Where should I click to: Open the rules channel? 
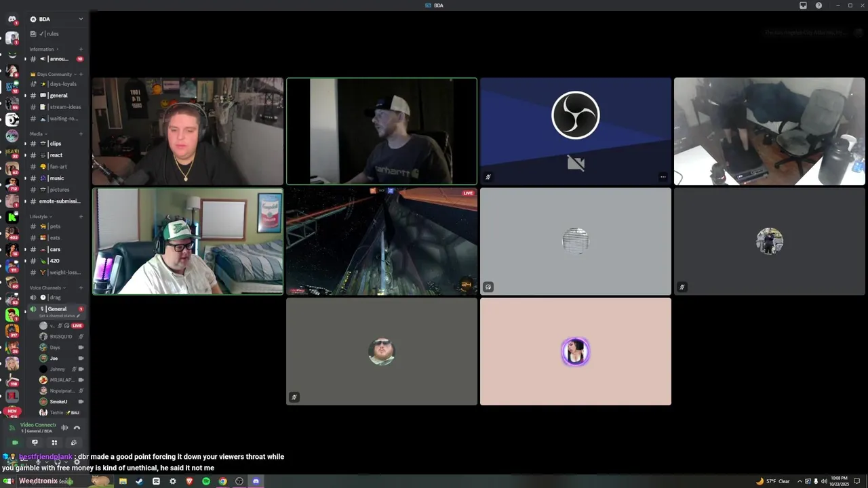56,34
